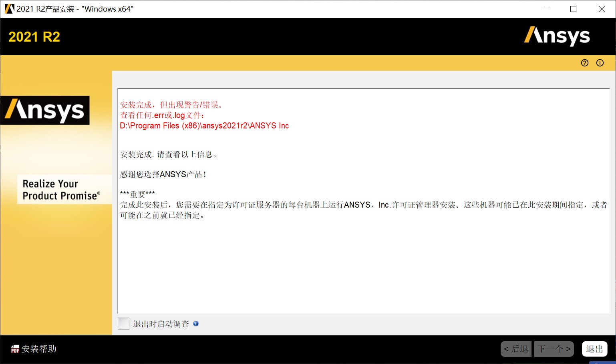Click the text 查看任何.err或.log文件
616x364 pixels.
click(x=162, y=115)
